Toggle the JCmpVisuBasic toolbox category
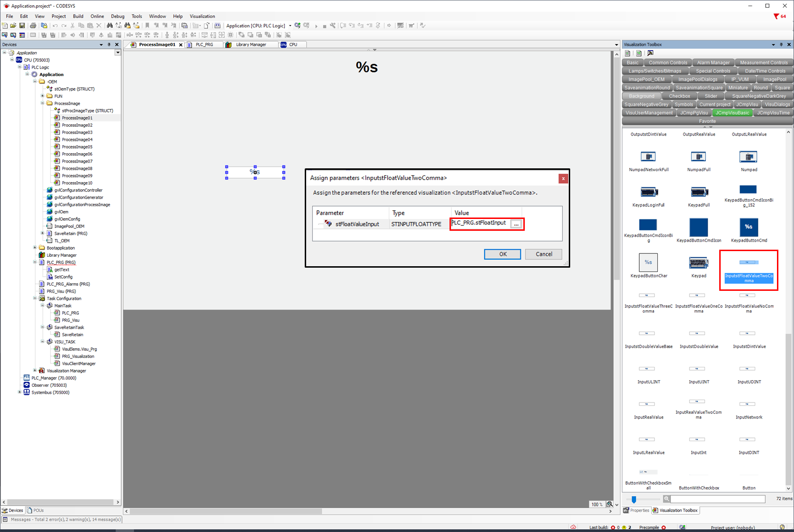794x532 pixels. tap(732, 113)
